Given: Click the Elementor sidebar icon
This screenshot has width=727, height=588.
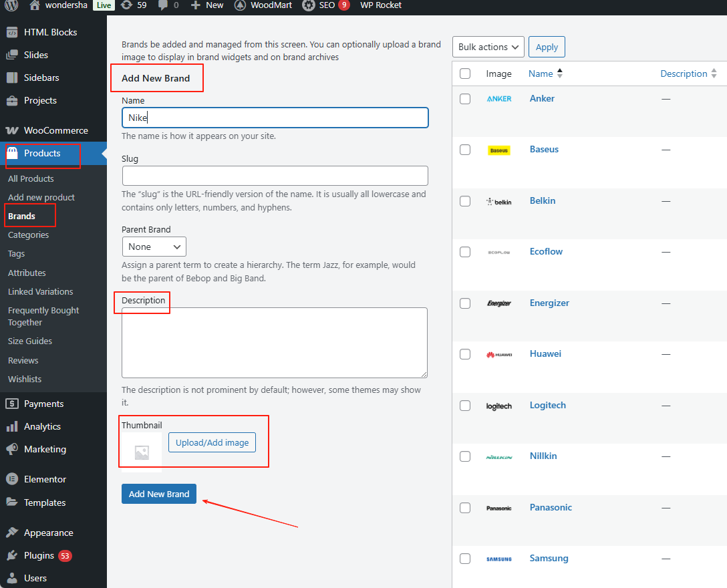Looking at the screenshot, I should pos(12,479).
